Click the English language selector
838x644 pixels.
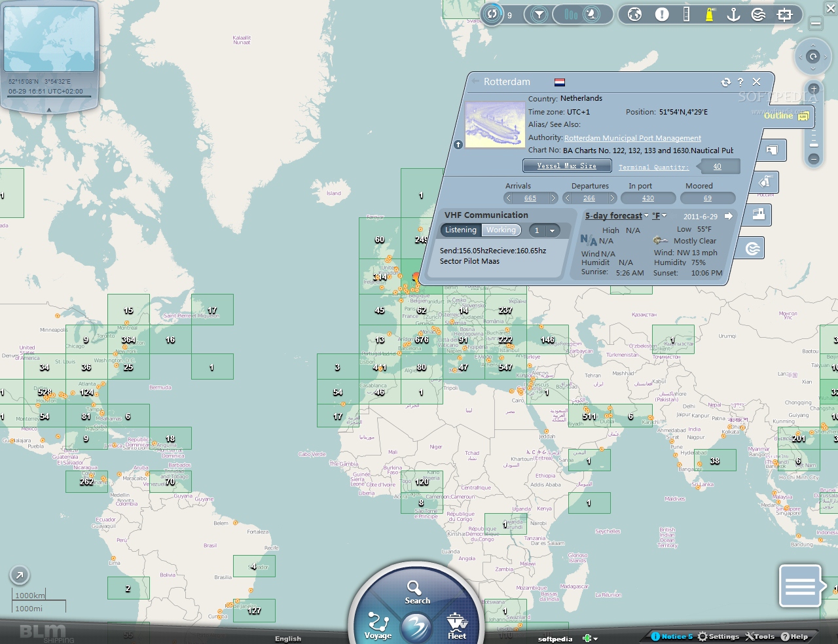pos(288,639)
